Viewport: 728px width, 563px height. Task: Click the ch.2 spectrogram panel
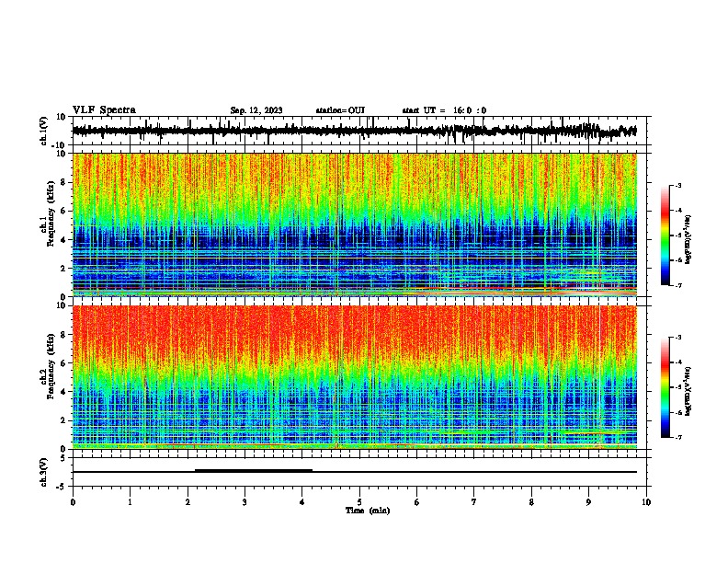coord(355,377)
